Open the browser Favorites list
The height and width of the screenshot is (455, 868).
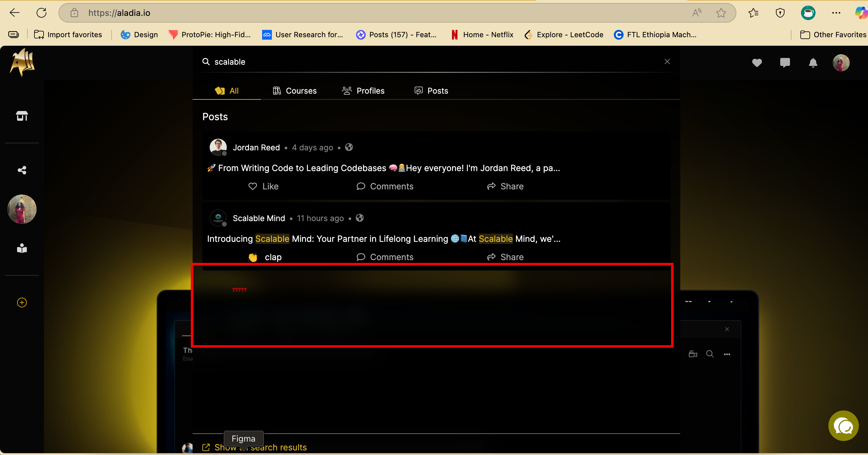[x=753, y=13]
